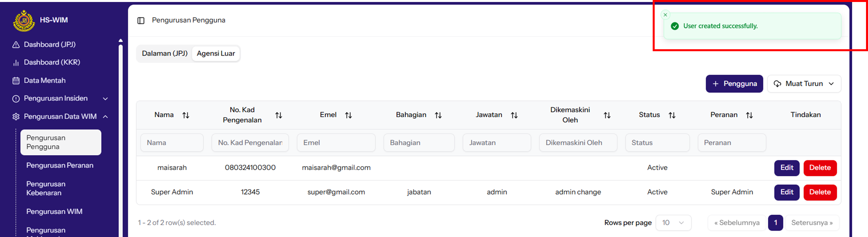Sort table by Nama column
The height and width of the screenshot is (237, 868).
[x=186, y=115]
